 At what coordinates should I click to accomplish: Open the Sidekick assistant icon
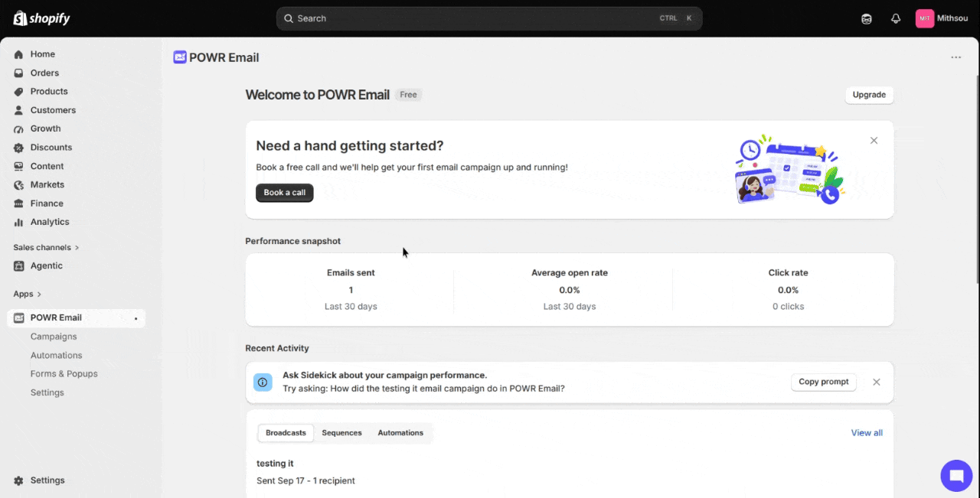867,18
